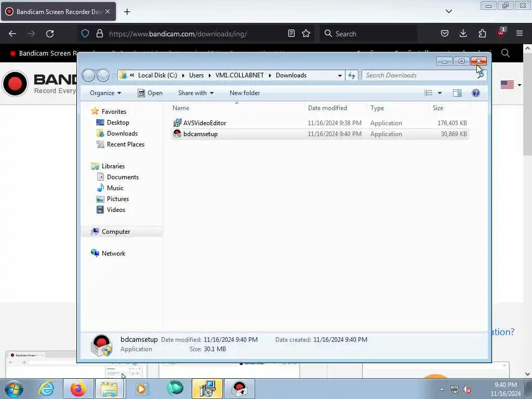Expand the arrow after Users breadcrumb
The height and width of the screenshot is (399, 532).
pyautogui.click(x=210, y=75)
